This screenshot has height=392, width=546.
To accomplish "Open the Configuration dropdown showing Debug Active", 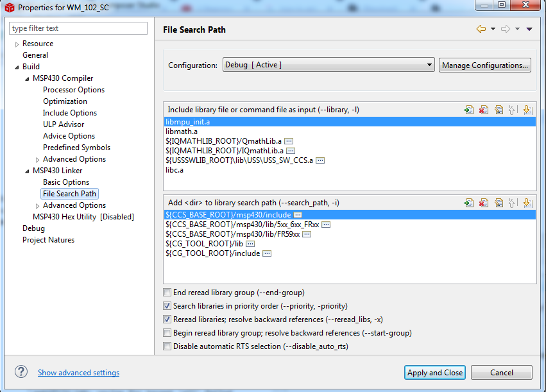I will pos(430,65).
